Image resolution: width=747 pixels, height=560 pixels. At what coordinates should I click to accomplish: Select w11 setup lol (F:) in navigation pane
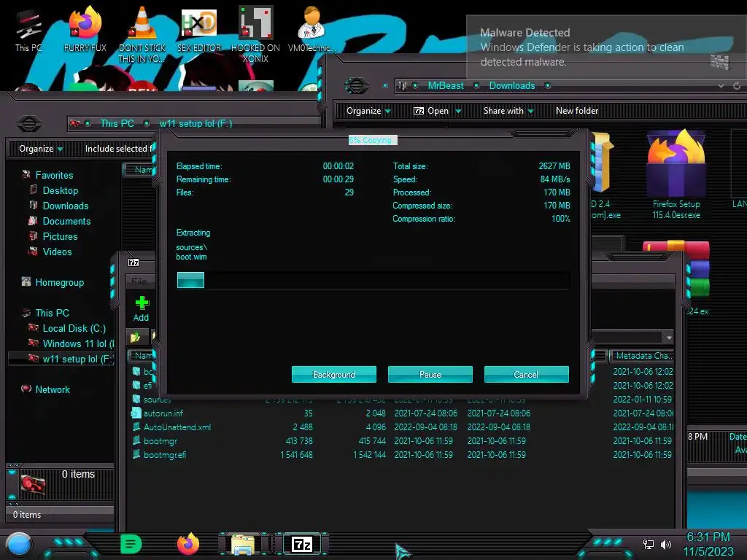[62, 359]
